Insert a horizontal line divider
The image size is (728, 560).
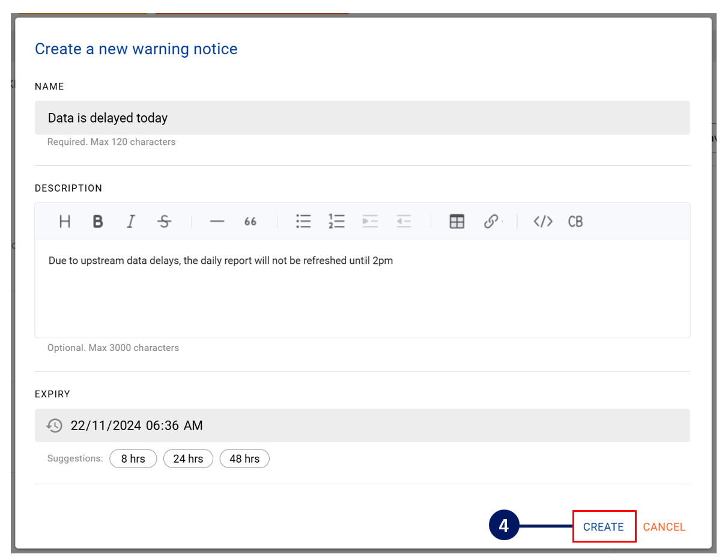coord(217,222)
